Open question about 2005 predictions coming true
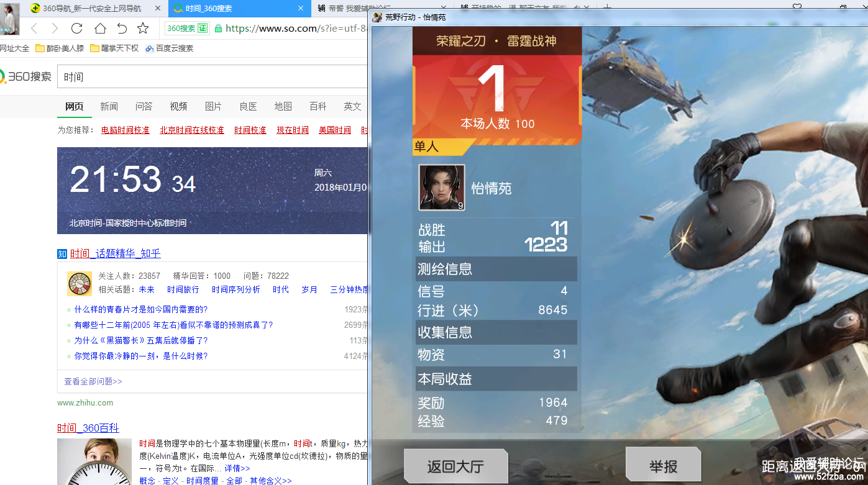This screenshot has height=485, width=868. coord(173,325)
